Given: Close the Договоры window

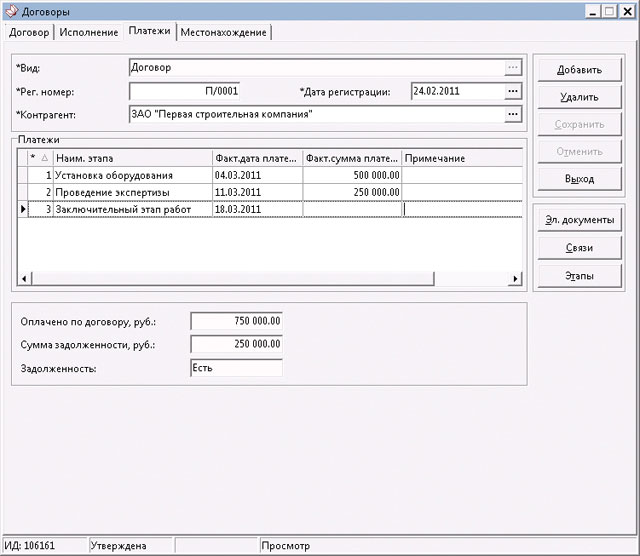Looking at the screenshot, I should pos(627,11).
